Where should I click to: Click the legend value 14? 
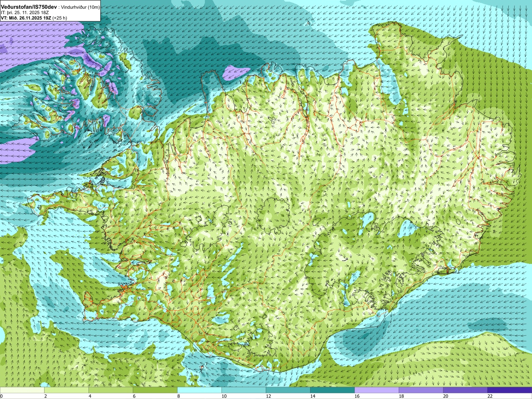point(313,396)
